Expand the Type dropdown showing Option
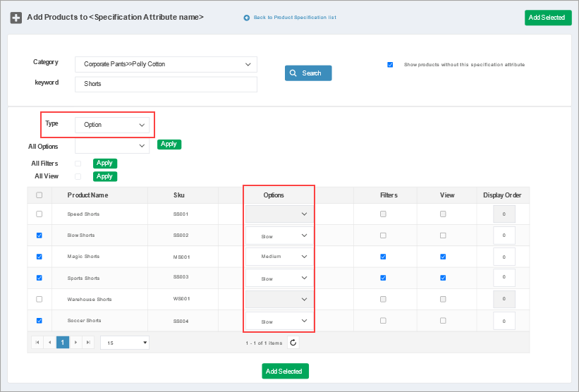This screenshot has width=579, height=392. click(x=112, y=125)
